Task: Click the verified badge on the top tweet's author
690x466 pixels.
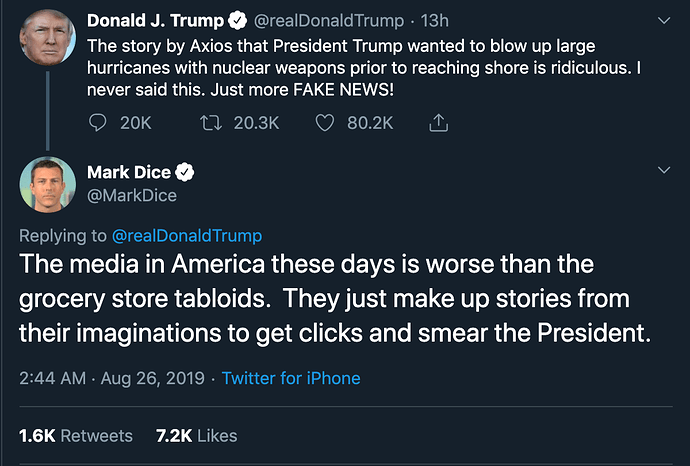Action: [236, 20]
